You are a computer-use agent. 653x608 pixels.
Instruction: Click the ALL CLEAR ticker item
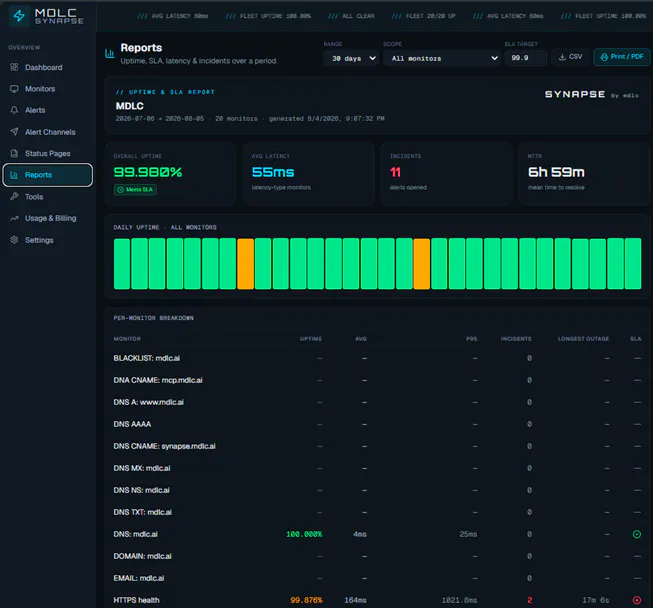coord(351,16)
